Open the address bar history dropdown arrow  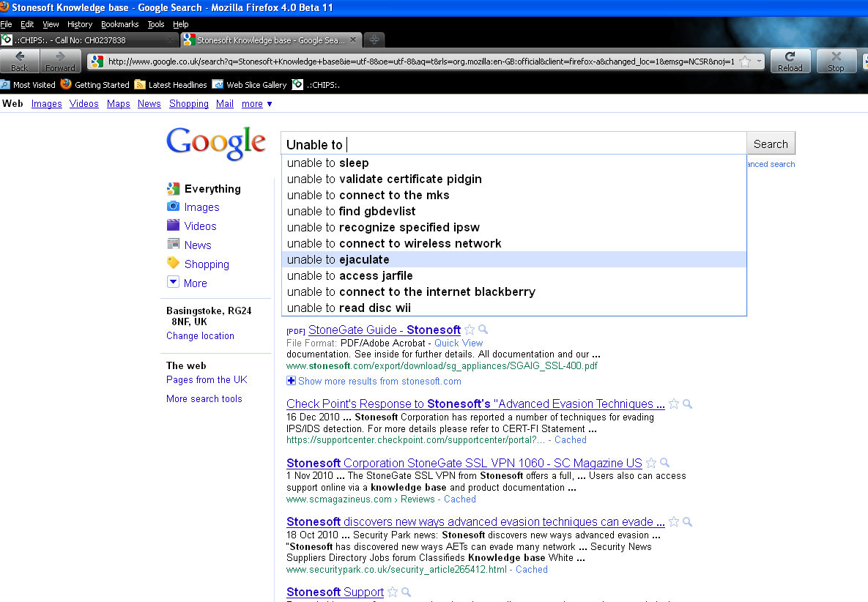(x=759, y=62)
